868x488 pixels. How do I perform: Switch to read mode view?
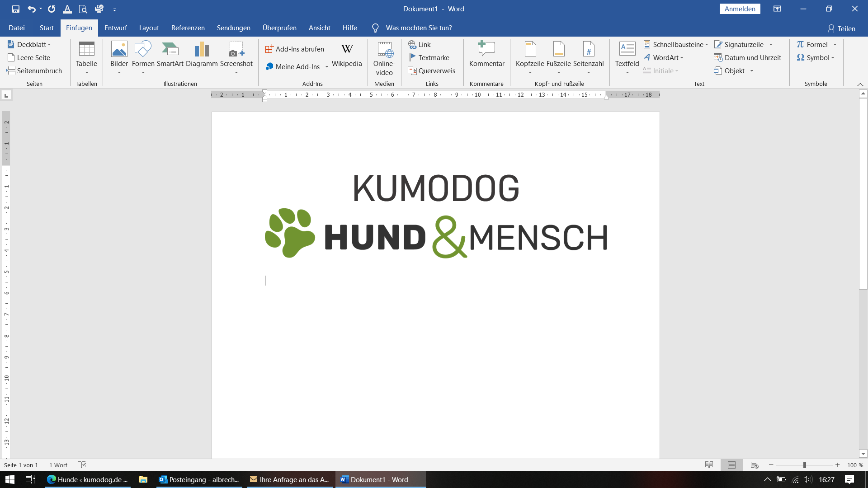pos(709,465)
